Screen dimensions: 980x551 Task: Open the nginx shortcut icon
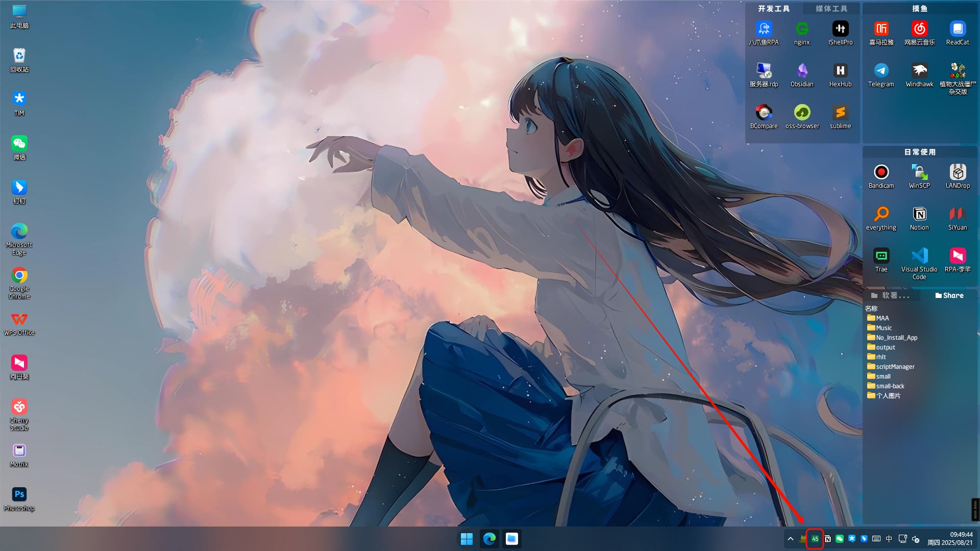(x=802, y=33)
